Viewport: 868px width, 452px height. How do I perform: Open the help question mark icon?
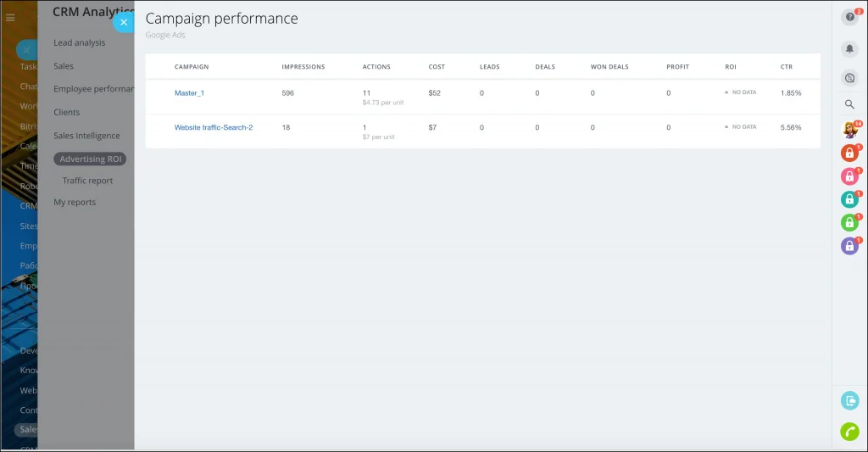(849, 17)
